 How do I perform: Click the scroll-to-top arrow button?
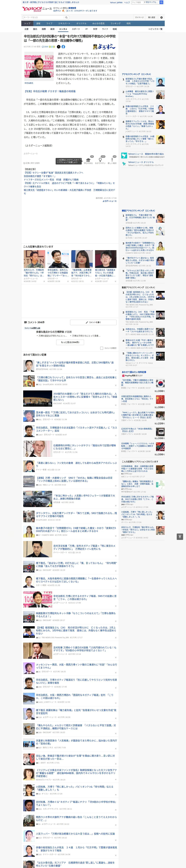(180, 537)
